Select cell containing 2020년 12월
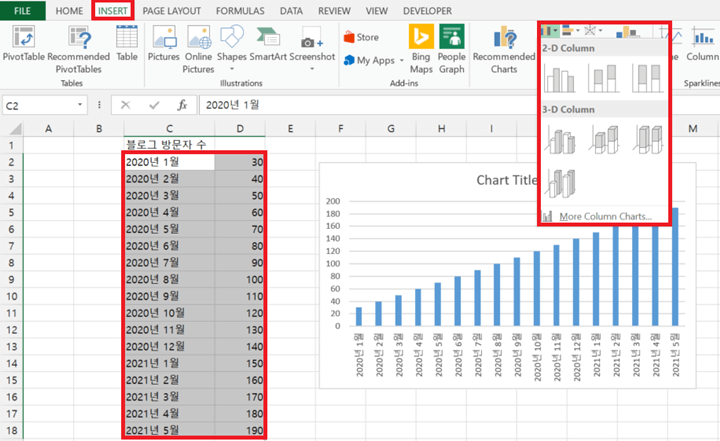This screenshot has width=720, height=441. (x=169, y=346)
